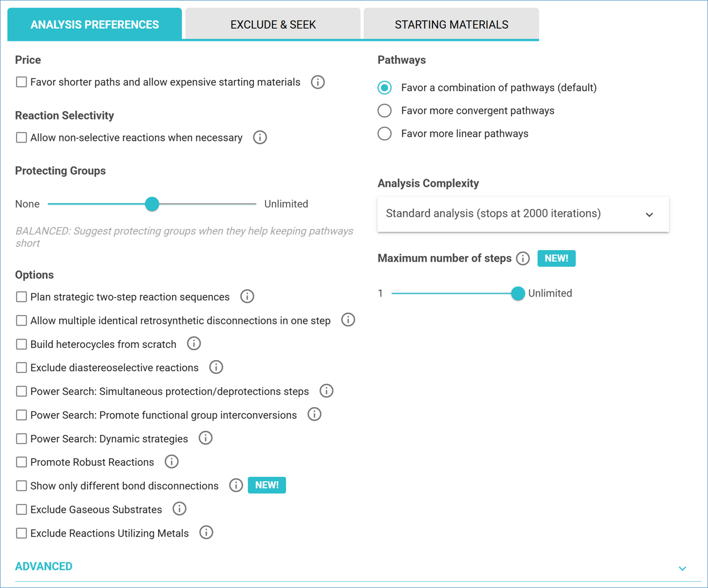The height and width of the screenshot is (588, 708).
Task: Check Promote Robust Reactions option
Action: click(22, 462)
